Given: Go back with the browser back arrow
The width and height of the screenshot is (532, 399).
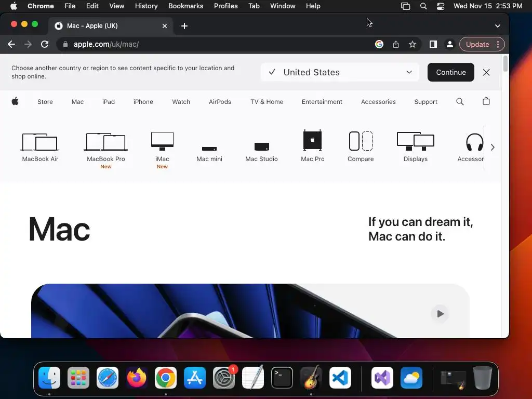Looking at the screenshot, I should pos(11,44).
